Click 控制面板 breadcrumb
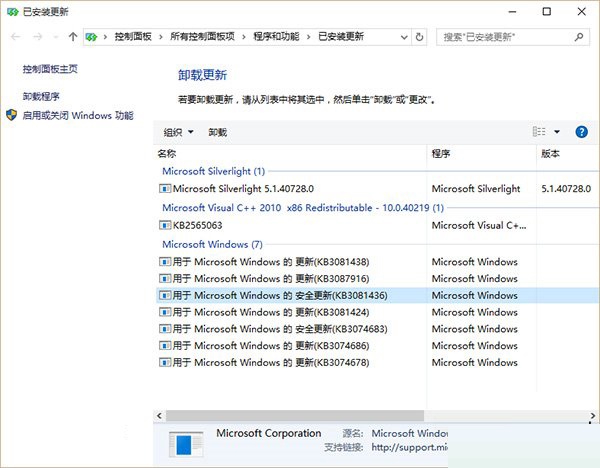The image size is (600, 468). click(133, 37)
